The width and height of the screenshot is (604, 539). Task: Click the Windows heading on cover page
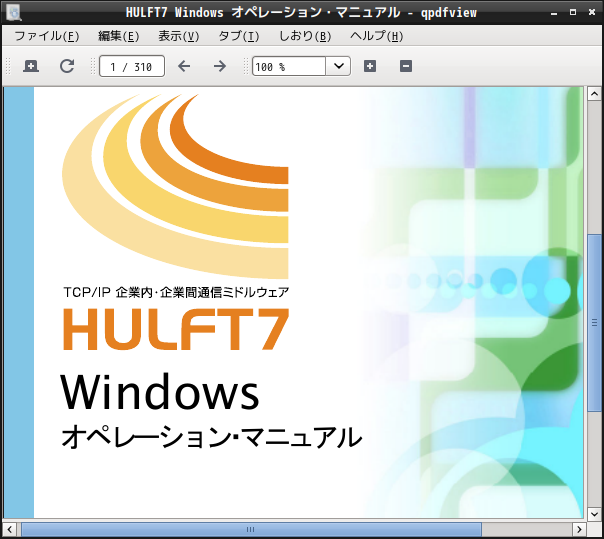point(160,391)
